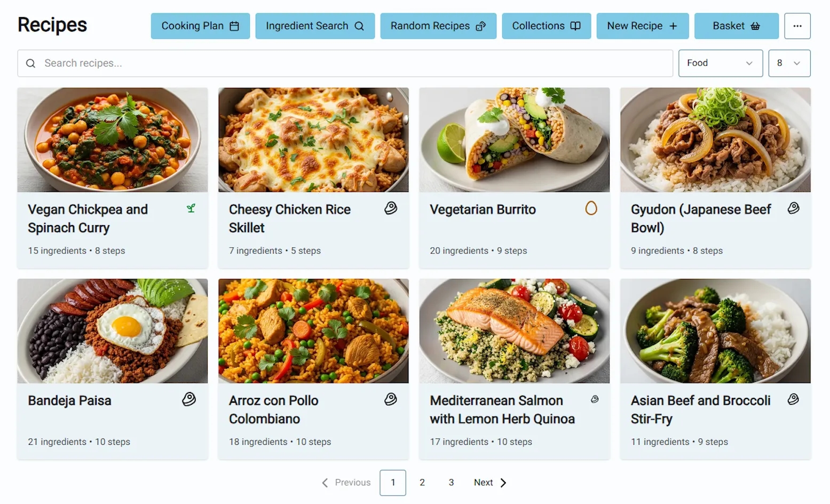
Task: Create a New Recipe
Action: tap(642, 26)
